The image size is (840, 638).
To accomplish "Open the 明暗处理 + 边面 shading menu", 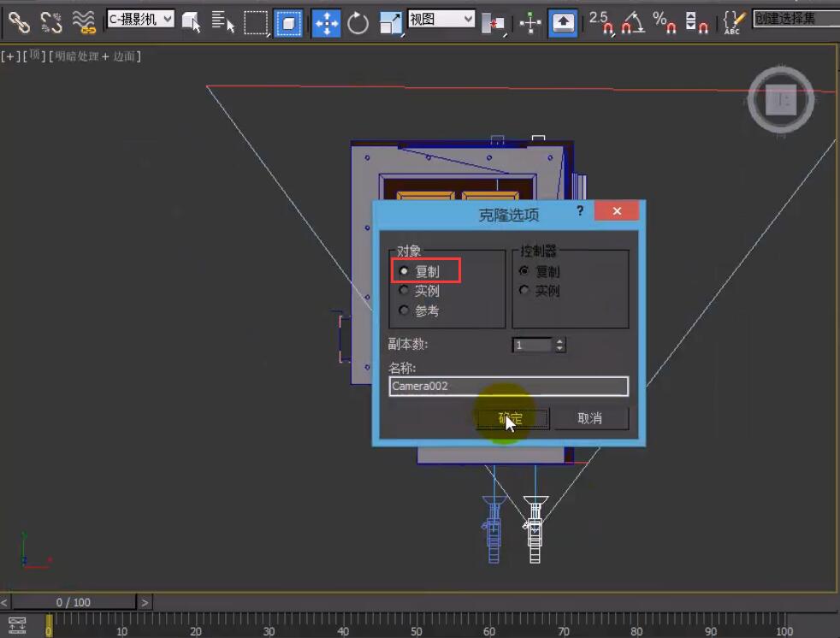I will tap(95, 56).
